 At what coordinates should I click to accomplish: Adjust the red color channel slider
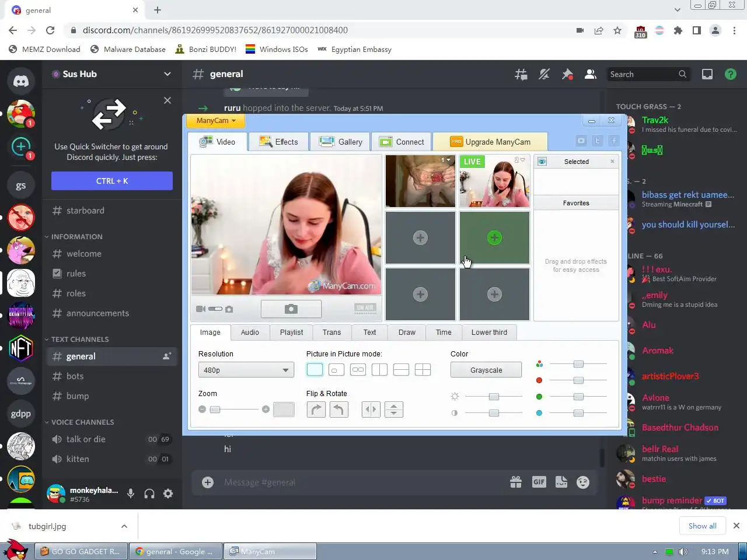coord(578,380)
